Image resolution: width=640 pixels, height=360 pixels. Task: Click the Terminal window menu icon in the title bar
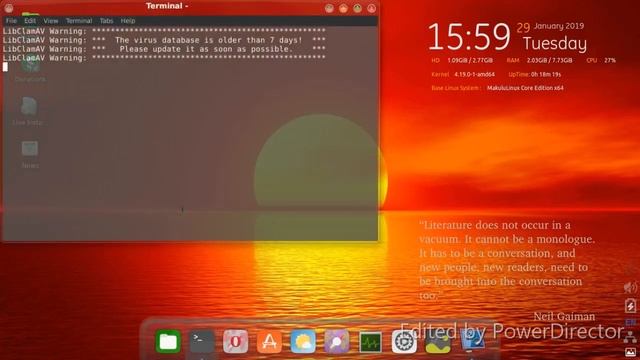pyautogui.click(x=9, y=8)
